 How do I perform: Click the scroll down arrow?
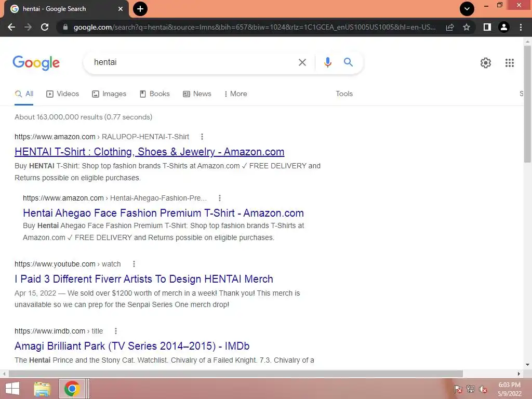pyautogui.click(x=527, y=365)
